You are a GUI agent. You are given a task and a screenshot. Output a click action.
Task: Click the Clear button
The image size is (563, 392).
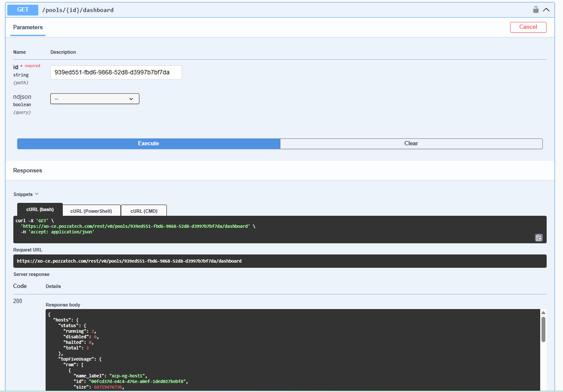[411, 144]
